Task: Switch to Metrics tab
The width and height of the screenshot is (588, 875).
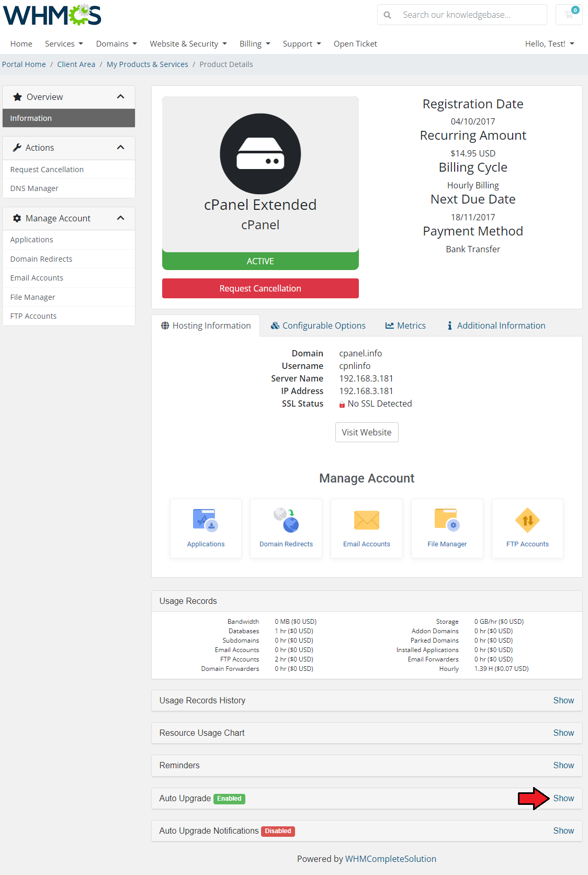Action: [x=405, y=326]
